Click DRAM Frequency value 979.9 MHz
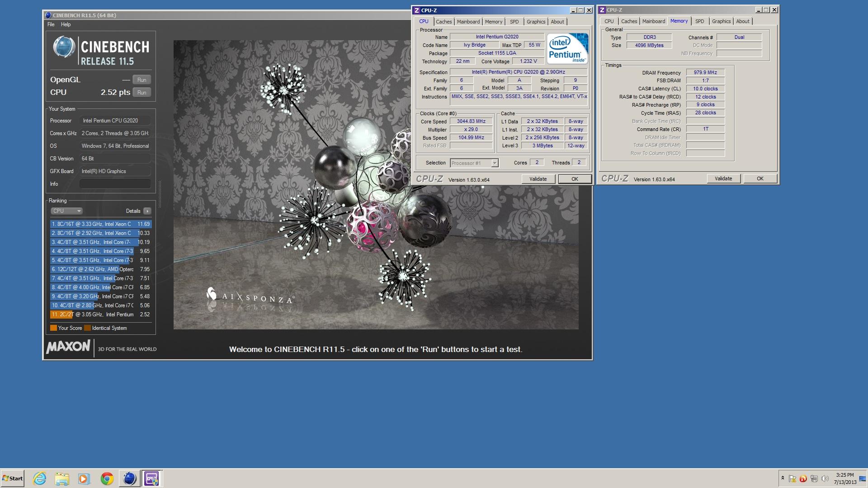868x488 pixels. [705, 72]
